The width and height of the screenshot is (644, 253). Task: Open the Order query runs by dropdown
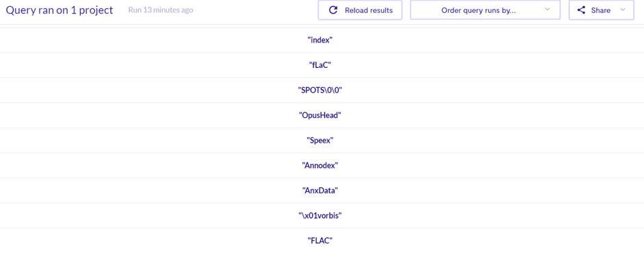point(485,10)
